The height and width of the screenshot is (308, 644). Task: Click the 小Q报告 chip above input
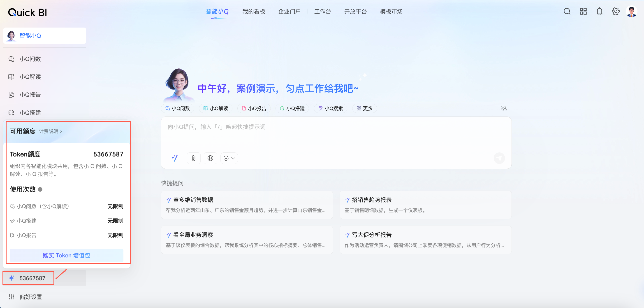(254, 108)
